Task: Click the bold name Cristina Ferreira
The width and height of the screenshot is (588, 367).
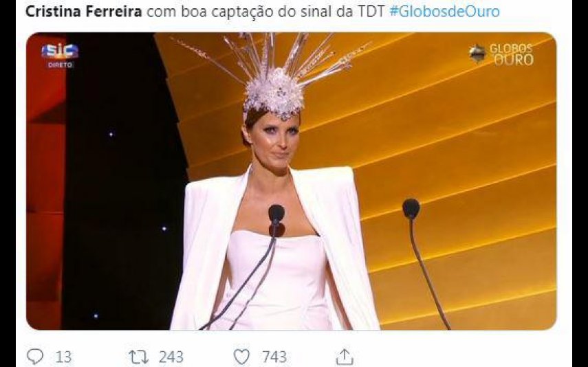Action: click(84, 12)
